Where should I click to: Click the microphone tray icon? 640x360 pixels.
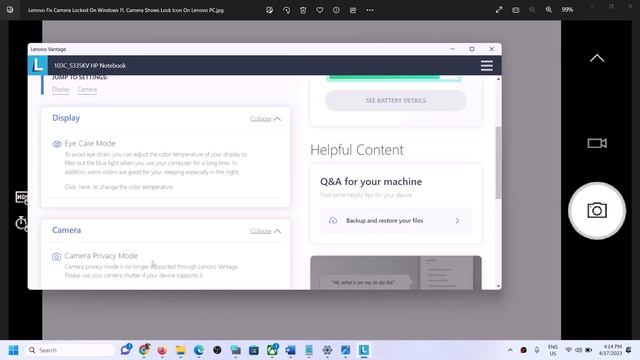click(x=537, y=350)
